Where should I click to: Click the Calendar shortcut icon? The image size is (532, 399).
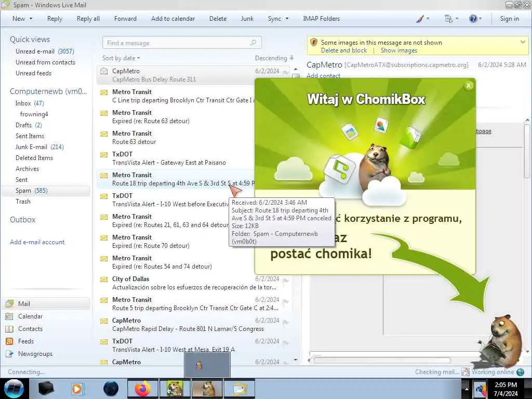click(x=9, y=316)
